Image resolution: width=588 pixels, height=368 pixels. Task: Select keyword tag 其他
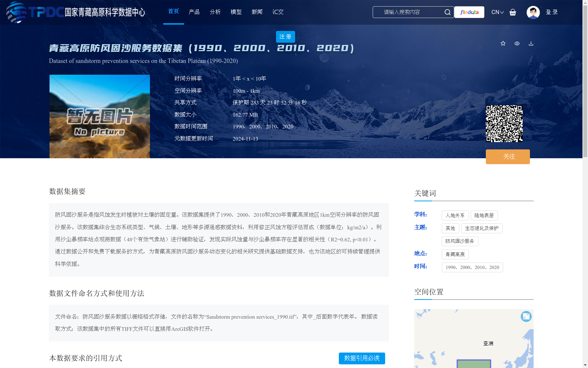(451, 228)
